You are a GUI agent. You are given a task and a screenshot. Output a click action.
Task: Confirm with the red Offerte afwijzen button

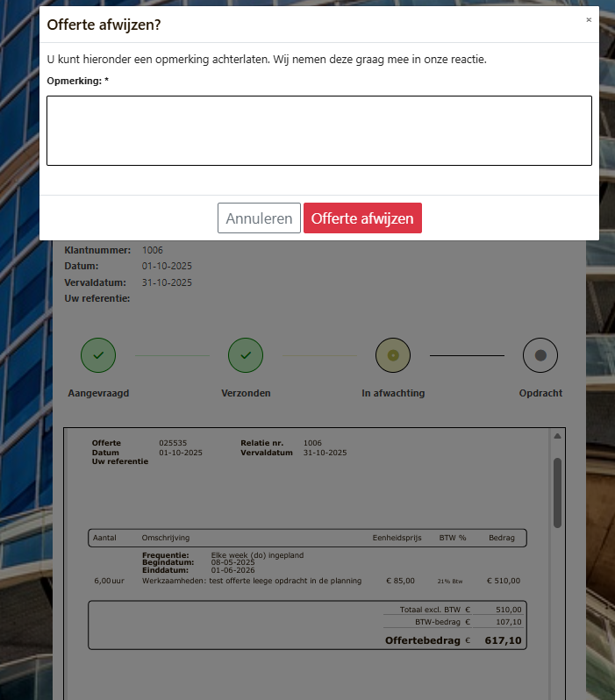coord(362,218)
